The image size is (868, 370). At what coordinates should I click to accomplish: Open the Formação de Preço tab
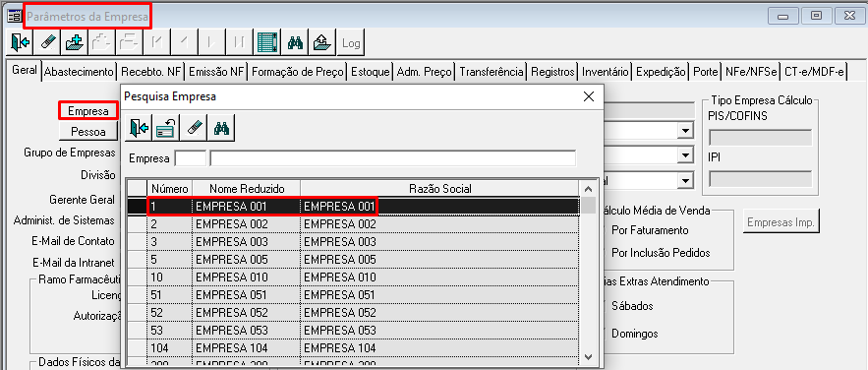click(298, 72)
